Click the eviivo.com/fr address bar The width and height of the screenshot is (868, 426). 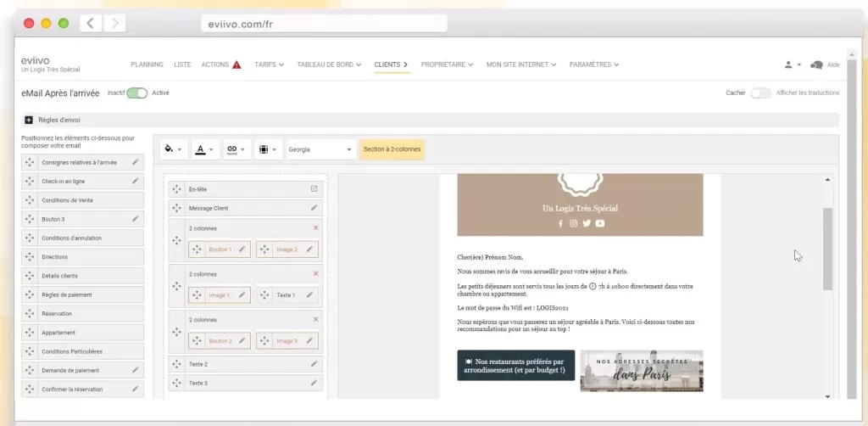pyautogui.click(x=324, y=23)
